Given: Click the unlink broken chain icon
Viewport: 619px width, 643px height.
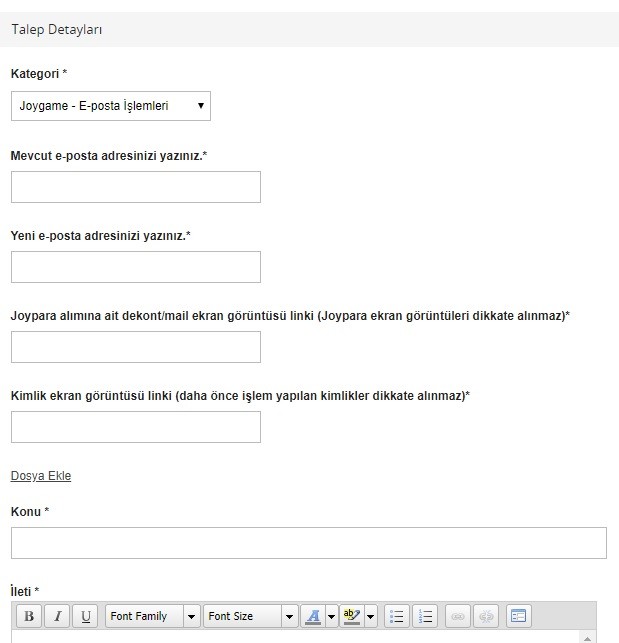Looking at the screenshot, I should [x=486, y=616].
